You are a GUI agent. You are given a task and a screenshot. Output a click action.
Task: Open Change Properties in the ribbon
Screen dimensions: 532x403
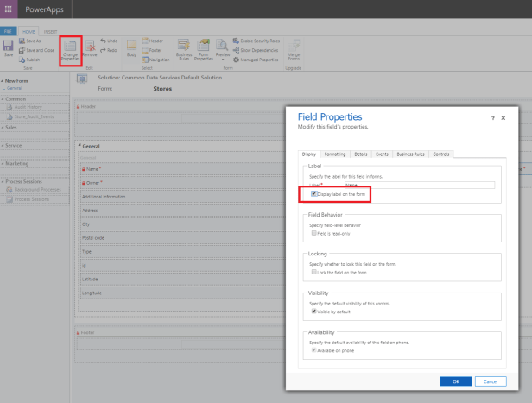tap(71, 51)
